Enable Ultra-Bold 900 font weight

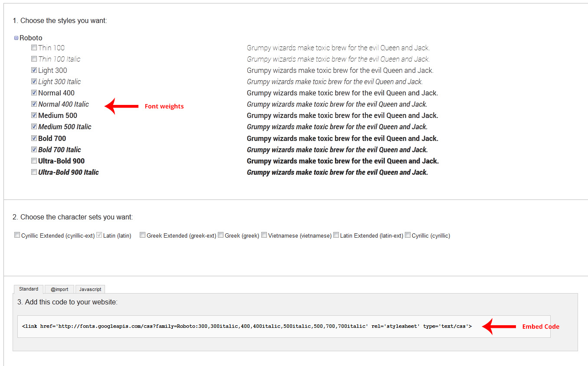[34, 161]
